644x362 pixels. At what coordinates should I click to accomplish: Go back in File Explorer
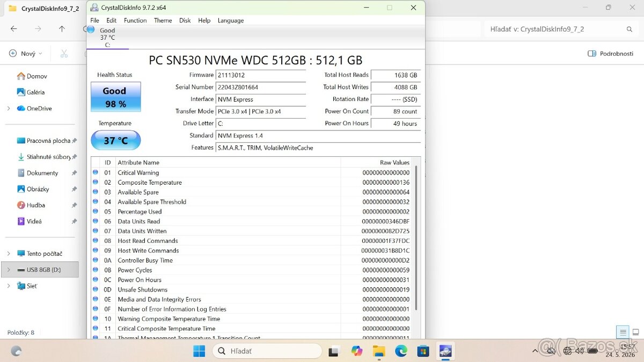[14, 29]
